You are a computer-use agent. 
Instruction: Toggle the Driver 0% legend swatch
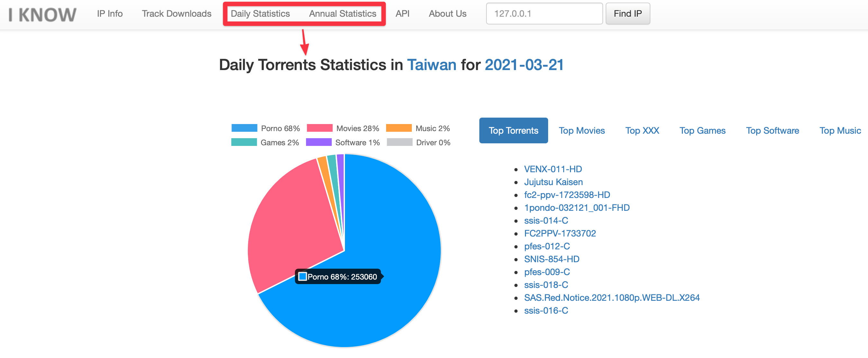399,142
